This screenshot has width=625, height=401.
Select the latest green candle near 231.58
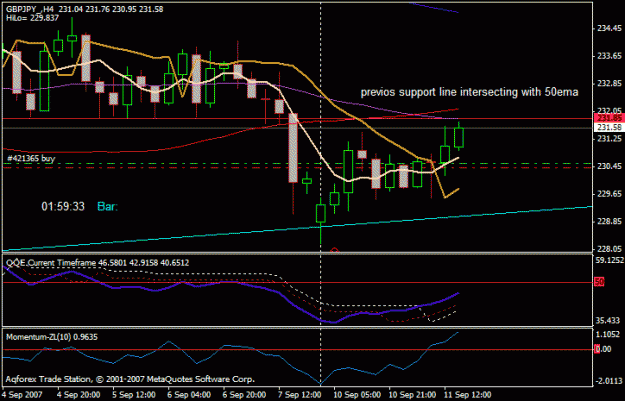pos(459,138)
